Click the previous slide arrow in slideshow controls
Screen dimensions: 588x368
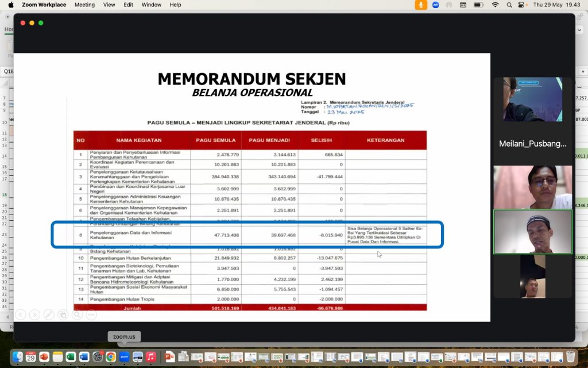(x=21, y=315)
